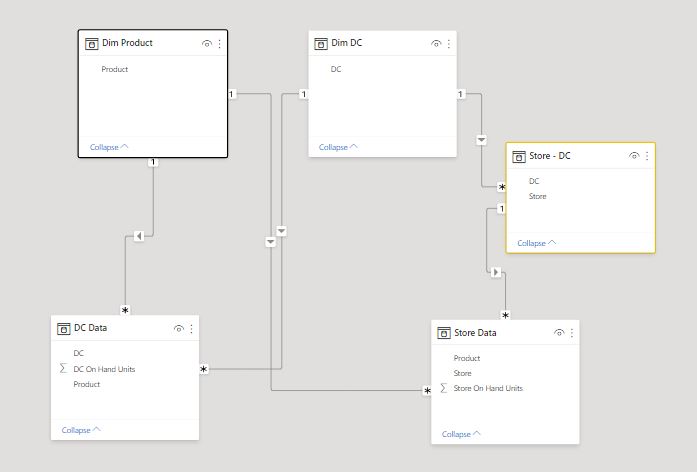Open more options for Store - DC table
Screen dimensions: 697x472
click(647, 156)
